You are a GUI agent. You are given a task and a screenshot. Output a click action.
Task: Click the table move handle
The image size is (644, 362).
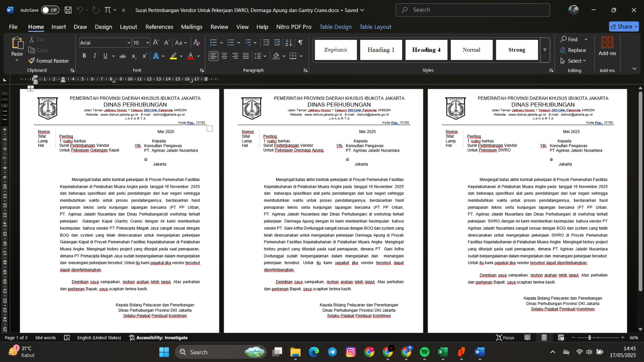31,88
